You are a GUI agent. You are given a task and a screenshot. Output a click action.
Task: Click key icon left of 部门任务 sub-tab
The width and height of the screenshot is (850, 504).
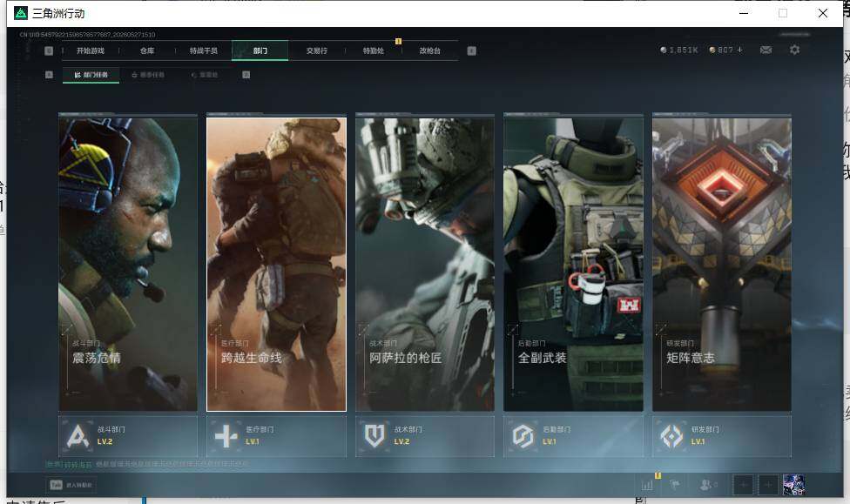(49, 75)
